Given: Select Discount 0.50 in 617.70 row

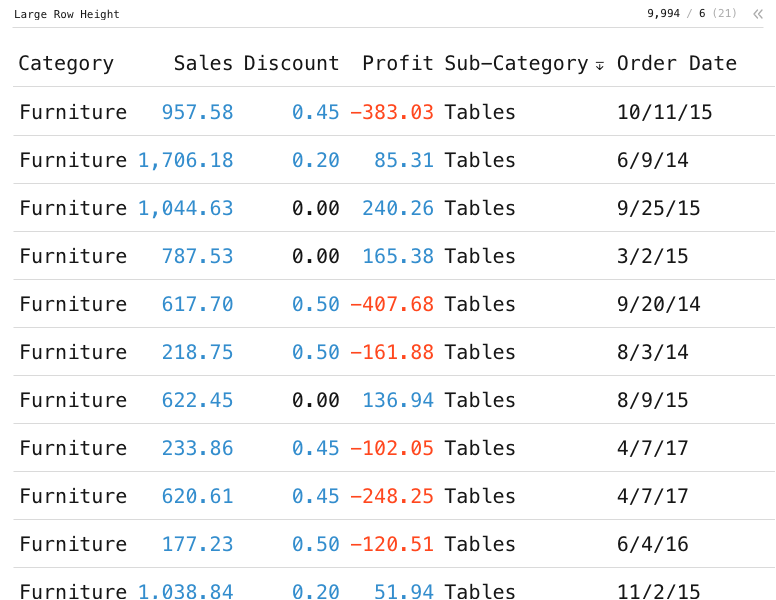Looking at the screenshot, I should [x=316, y=304].
